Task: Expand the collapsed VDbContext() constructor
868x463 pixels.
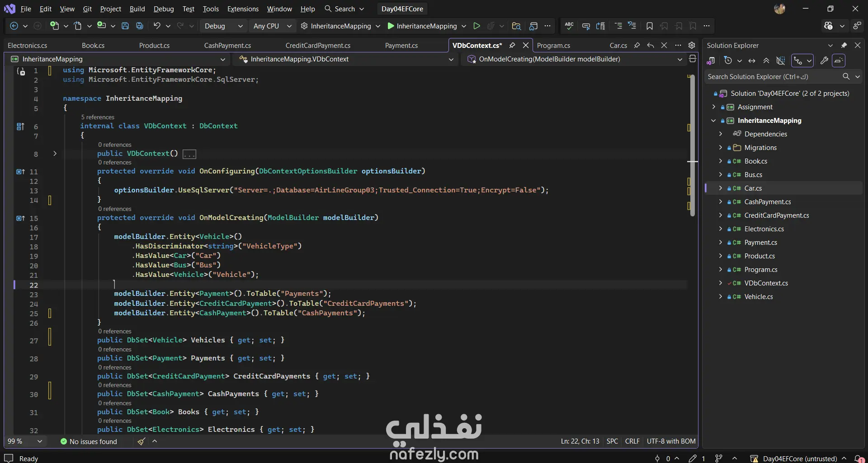Action: pos(55,154)
